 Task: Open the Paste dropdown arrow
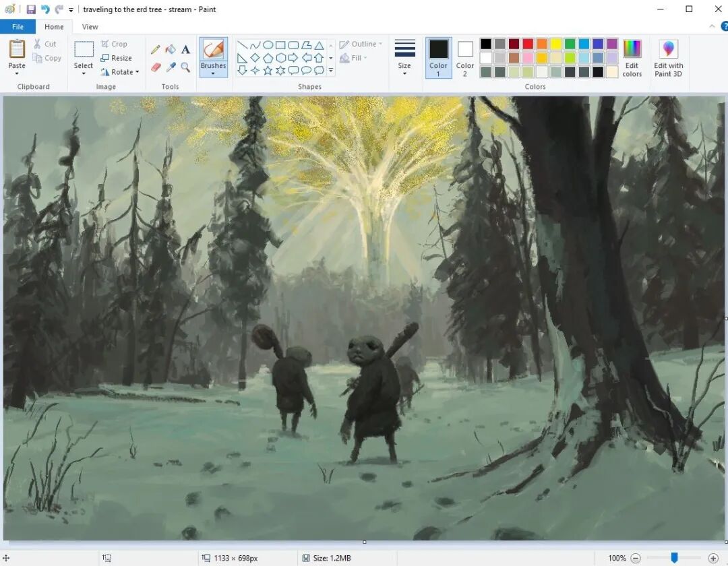[17, 73]
